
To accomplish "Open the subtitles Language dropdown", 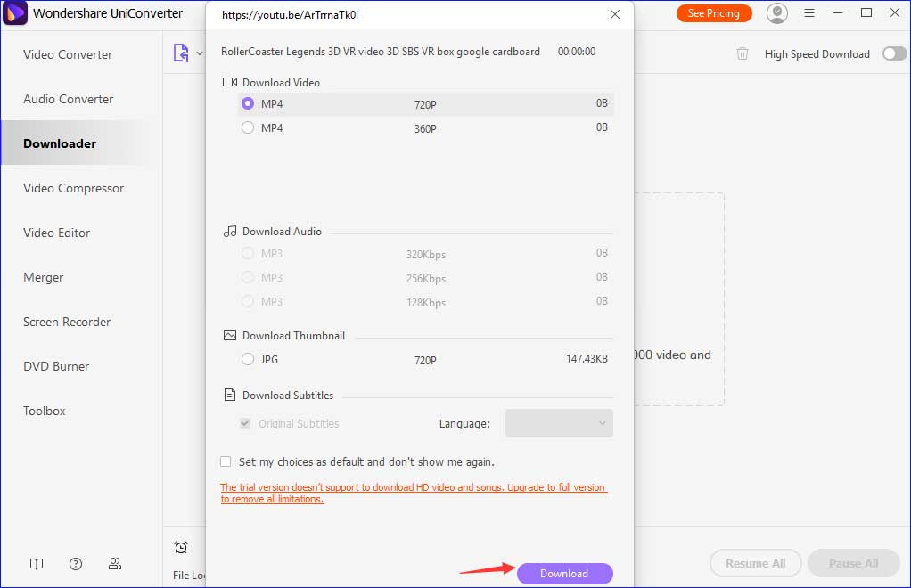I will [x=559, y=423].
